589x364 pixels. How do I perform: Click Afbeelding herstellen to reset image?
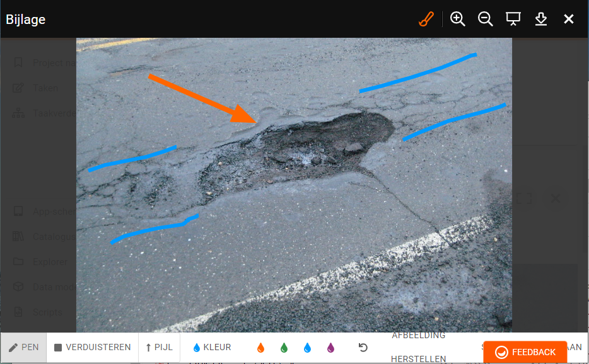pos(418,347)
